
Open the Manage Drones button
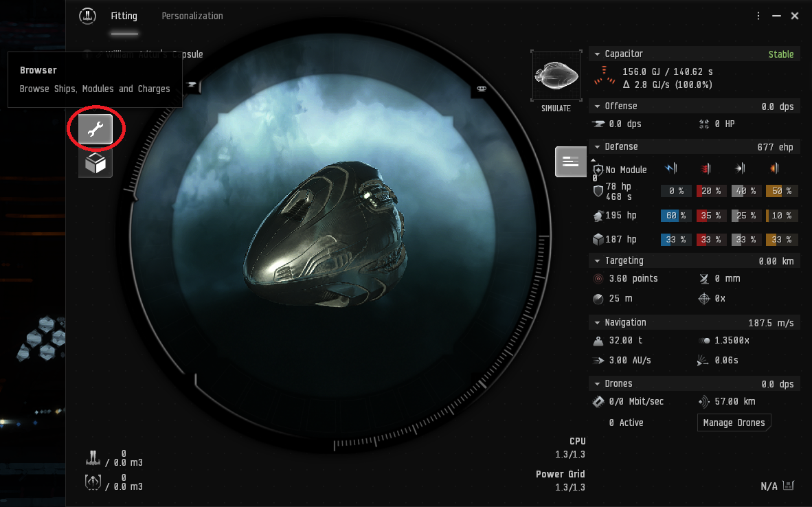[x=734, y=422]
